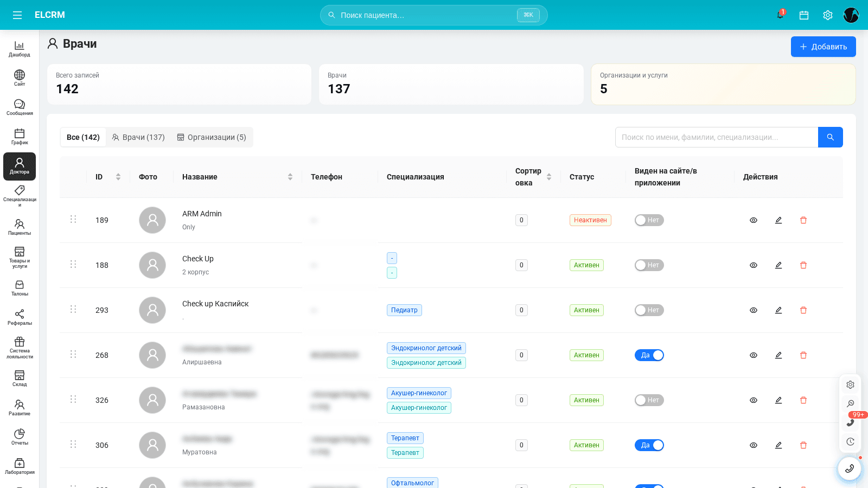
Task: Click the Организации и услуги 5 card
Action: 723,84
